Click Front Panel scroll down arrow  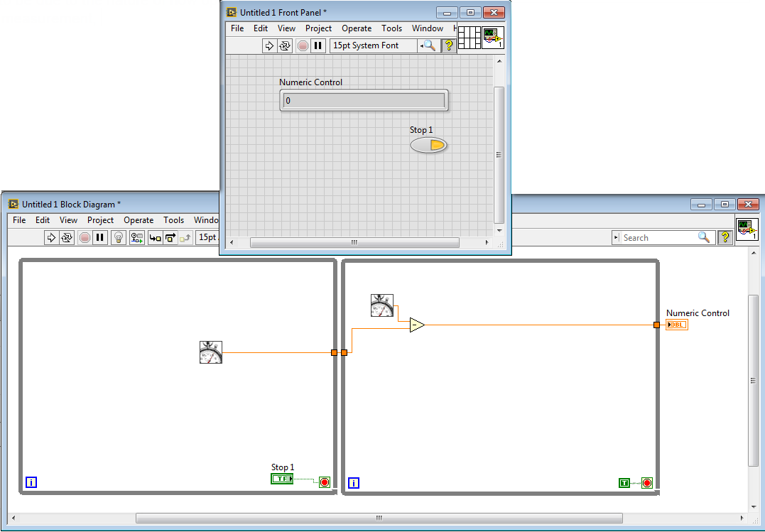pyautogui.click(x=499, y=230)
